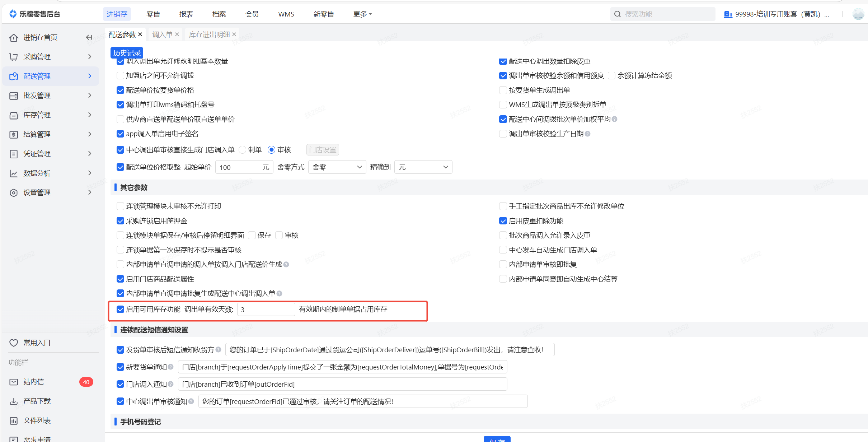
Task: Click the 设置管理 gear icon
Action: click(14, 193)
